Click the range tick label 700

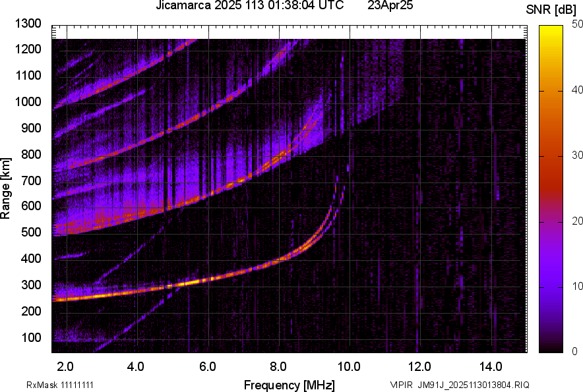point(31,181)
